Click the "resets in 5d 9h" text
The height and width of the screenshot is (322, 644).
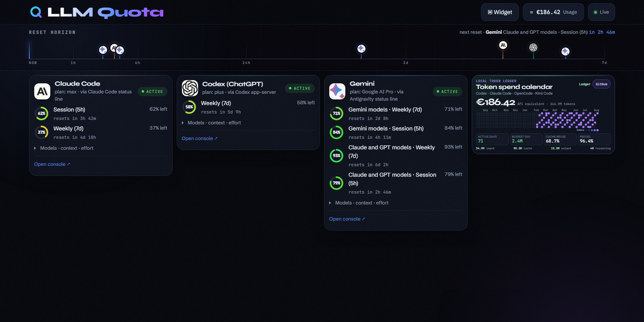[x=221, y=112]
